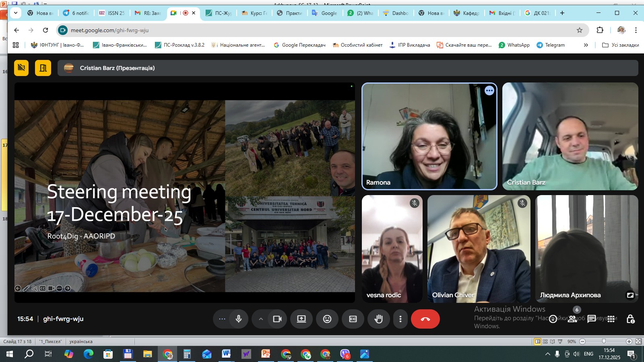Open the emoji reactions panel
Screen dimensions: 644x362
(x=327, y=319)
